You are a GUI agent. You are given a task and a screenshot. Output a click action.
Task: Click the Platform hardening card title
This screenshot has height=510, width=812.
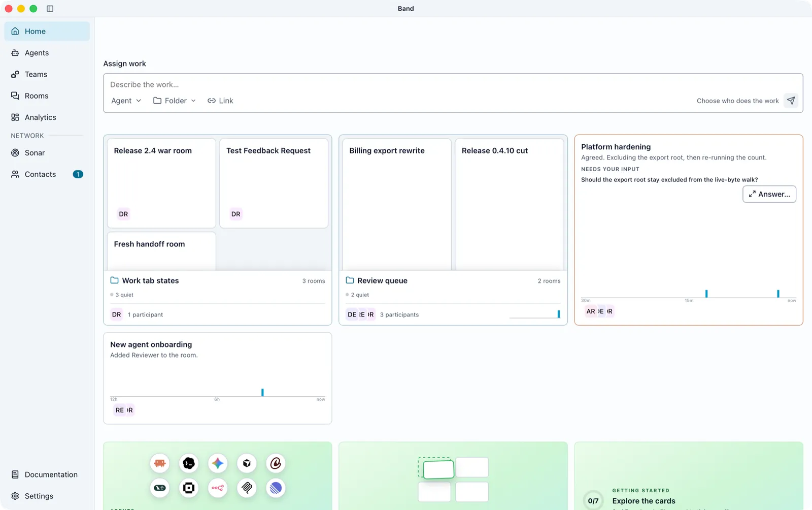616,147
